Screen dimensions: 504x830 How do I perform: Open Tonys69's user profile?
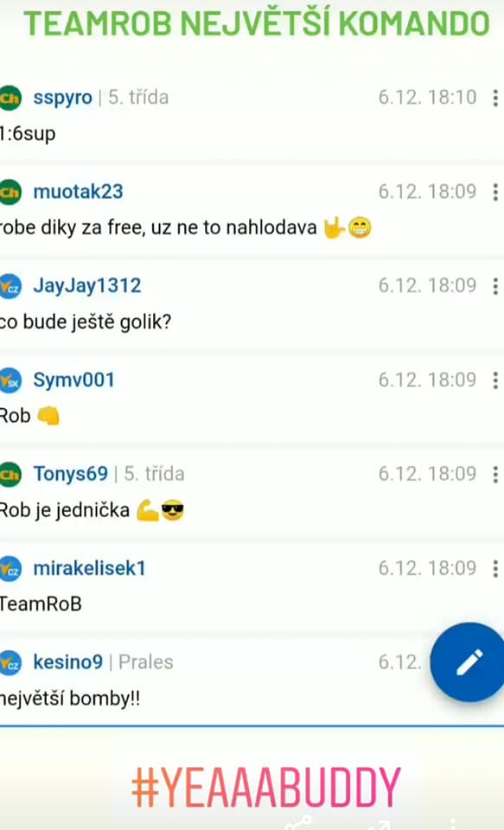pyautogui.click(x=70, y=474)
